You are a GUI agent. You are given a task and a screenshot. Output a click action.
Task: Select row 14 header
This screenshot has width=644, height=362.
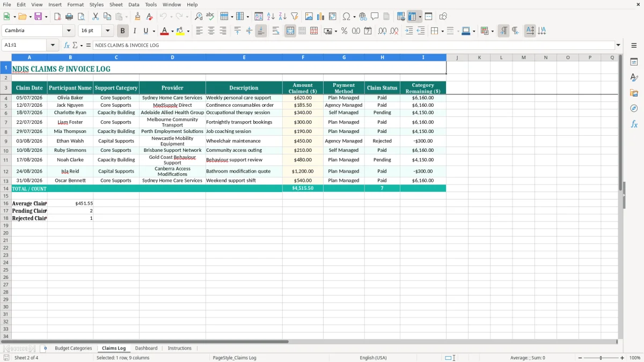coord(6,189)
